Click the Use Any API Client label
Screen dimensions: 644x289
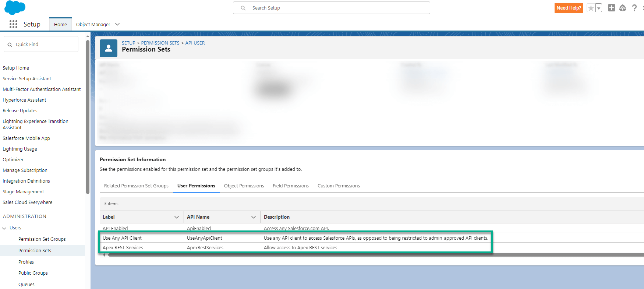(x=122, y=238)
